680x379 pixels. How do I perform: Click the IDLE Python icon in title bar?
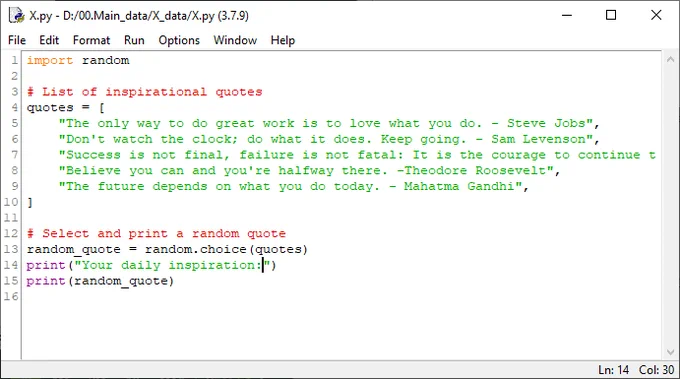pyautogui.click(x=17, y=15)
